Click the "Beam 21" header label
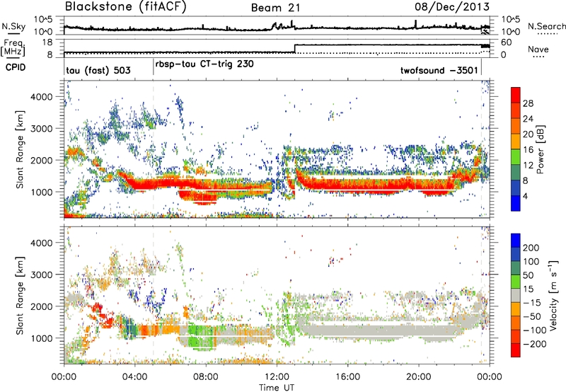The image size is (566, 392). click(275, 8)
